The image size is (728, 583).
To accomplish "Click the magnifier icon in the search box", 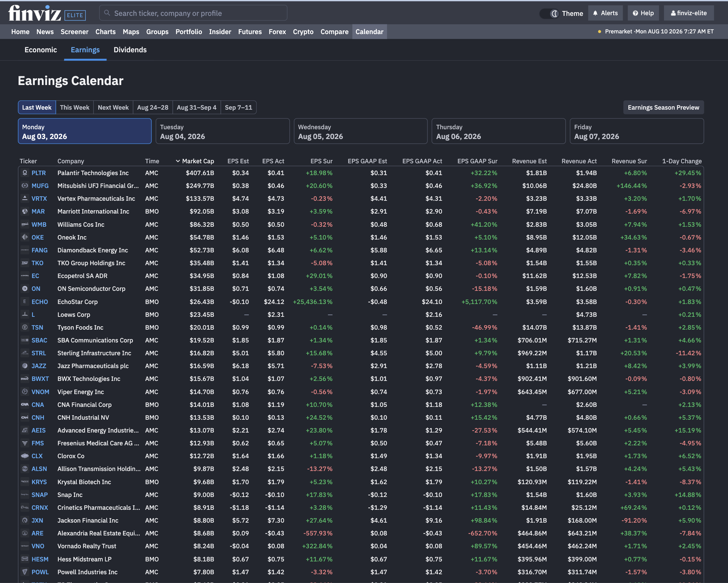I will coord(107,13).
